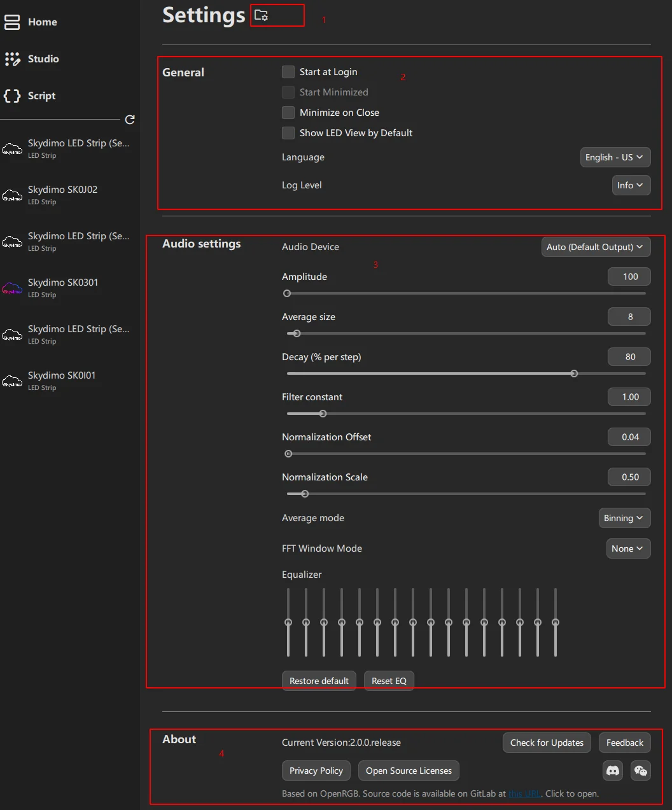Image resolution: width=672 pixels, height=810 pixels.
Task: Enable the Start at Login checkbox
Action: pos(288,72)
